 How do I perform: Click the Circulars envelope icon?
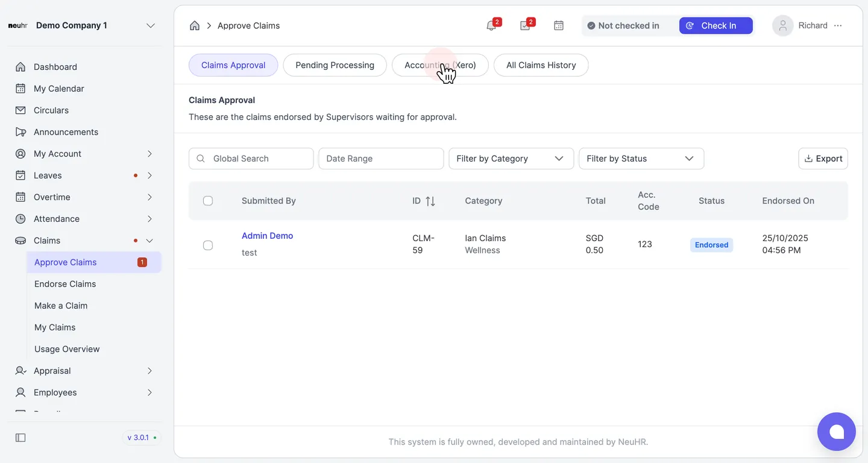pyautogui.click(x=20, y=110)
